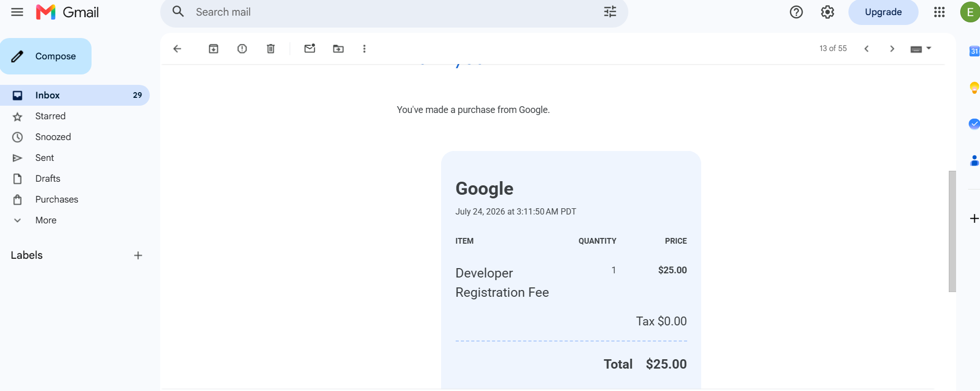
Task: Click the Gmail logo
Action: coord(67,12)
